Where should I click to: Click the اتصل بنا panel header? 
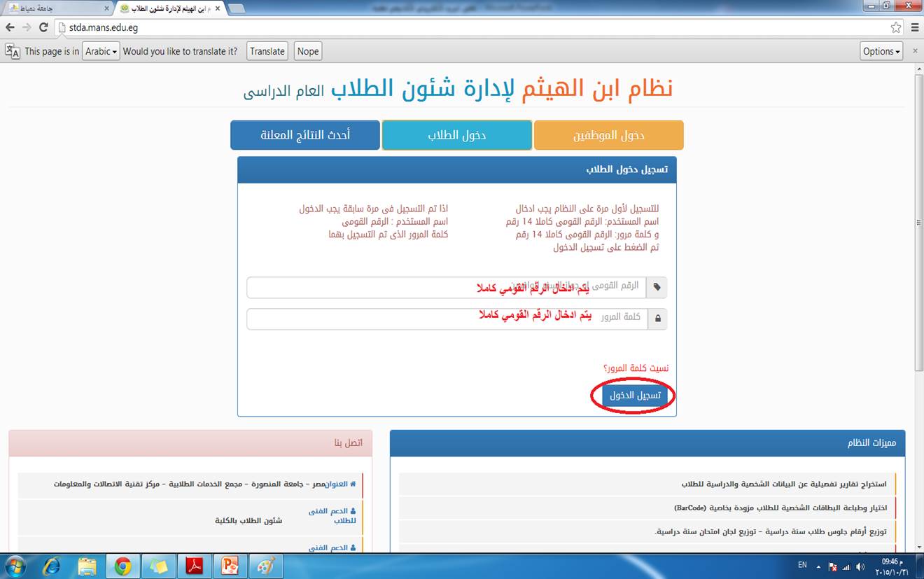pyautogui.click(x=190, y=444)
